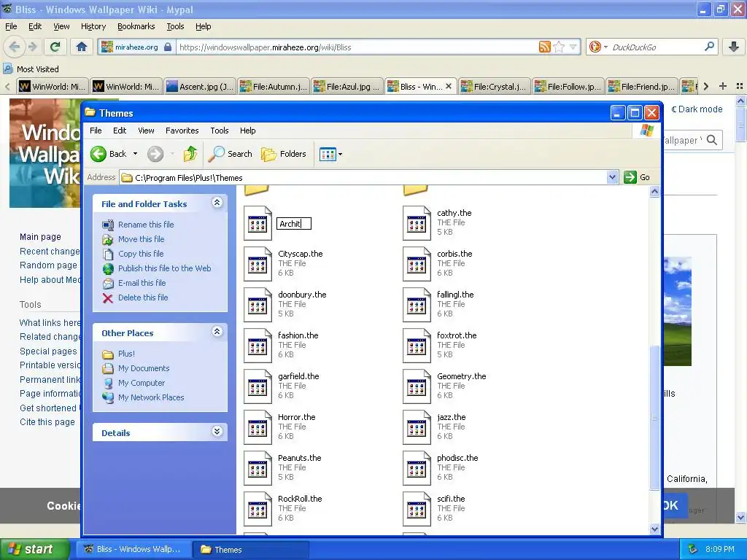Open the Tools menu in Themes window

tap(219, 131)
